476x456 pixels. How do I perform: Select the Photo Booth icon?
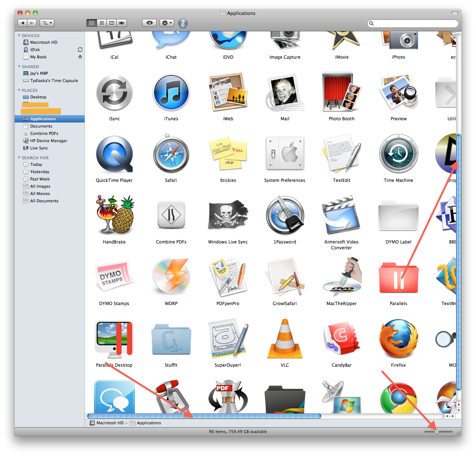click(x=342, y=92)
